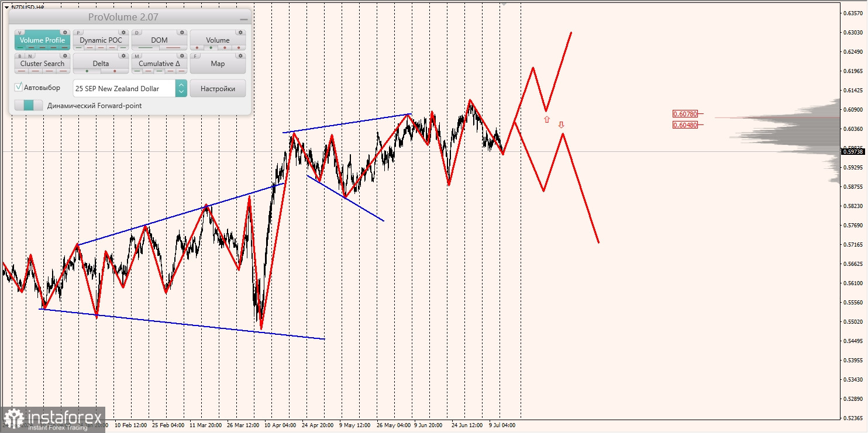Screen dimensions: 868x433
Task: Toggle Volume green dot sub-option
Action: 211,47
